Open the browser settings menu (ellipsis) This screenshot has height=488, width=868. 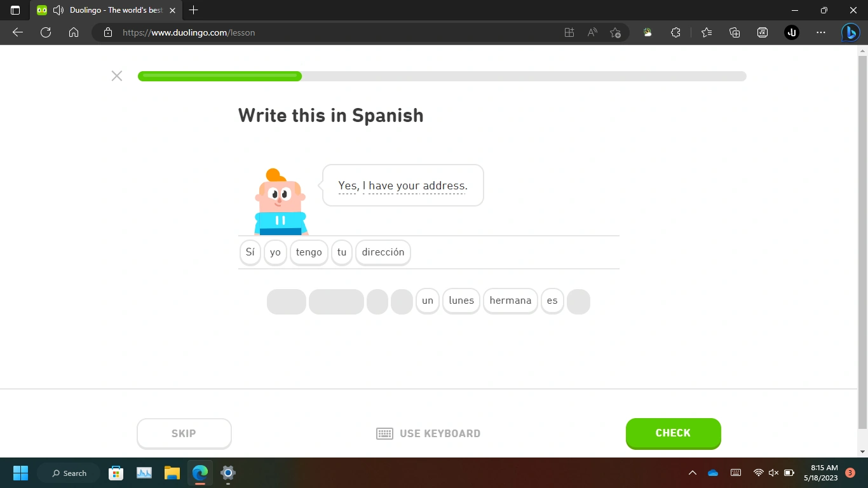click(x=821, y=32)
